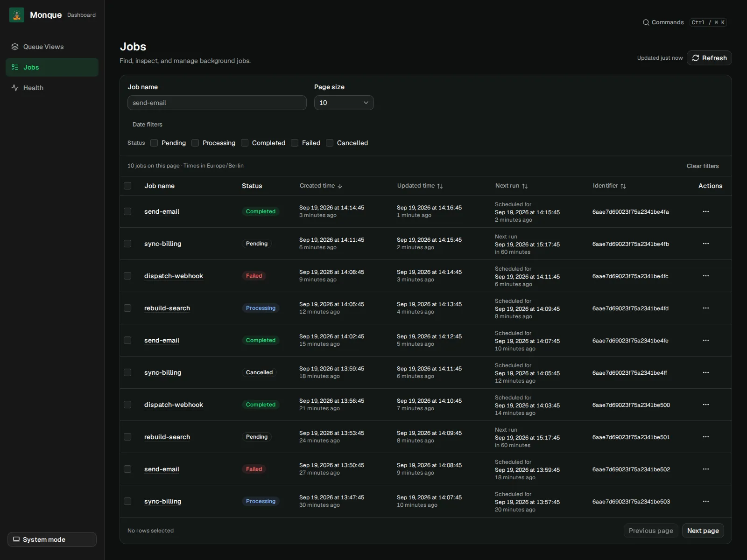
Task: Click Clear filters
Action: [x=703, y=166]
